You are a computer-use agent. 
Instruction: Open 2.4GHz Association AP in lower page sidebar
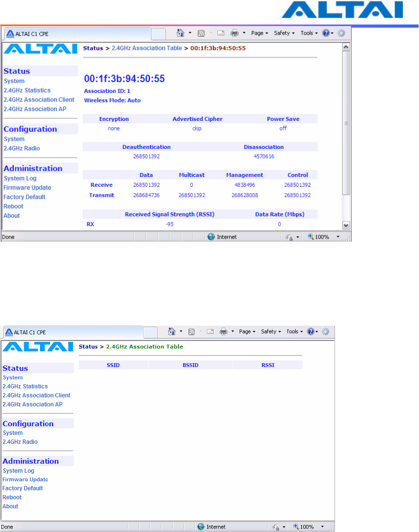[x=33, y=404]
